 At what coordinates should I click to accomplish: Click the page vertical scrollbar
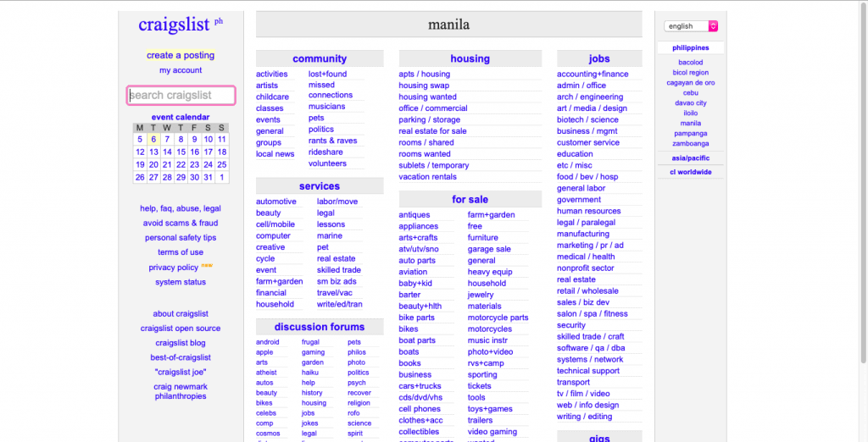click(x=864, y=183)
